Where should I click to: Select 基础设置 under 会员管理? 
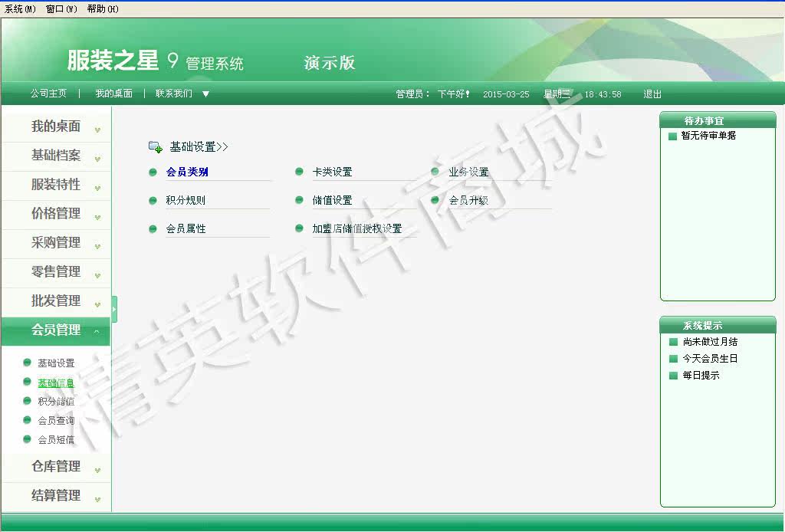tap(56, 363)
